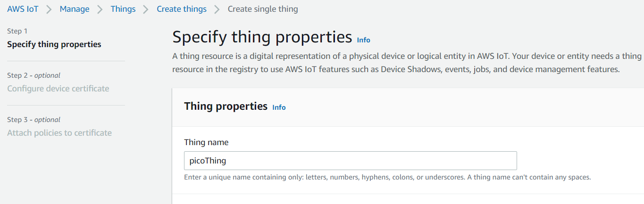Select Configure device certificate step
Screen dimensions: 644x204
[58, 89]
